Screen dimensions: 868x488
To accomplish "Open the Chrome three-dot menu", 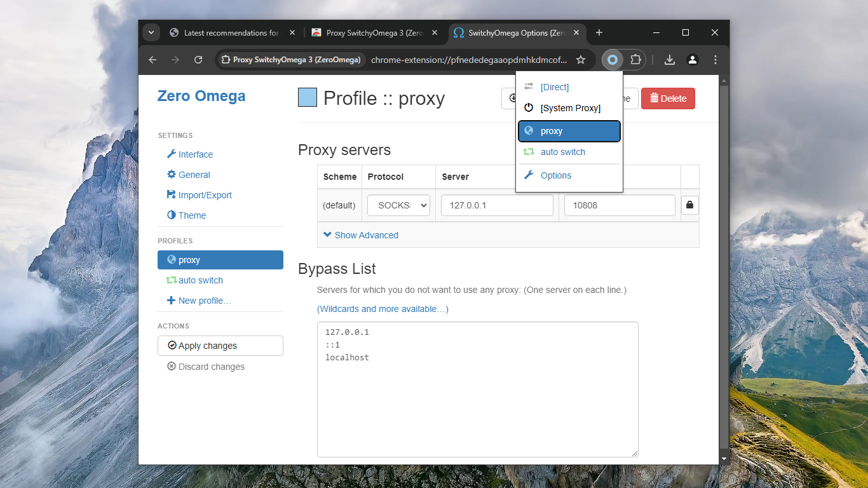I will coord(715,60).
